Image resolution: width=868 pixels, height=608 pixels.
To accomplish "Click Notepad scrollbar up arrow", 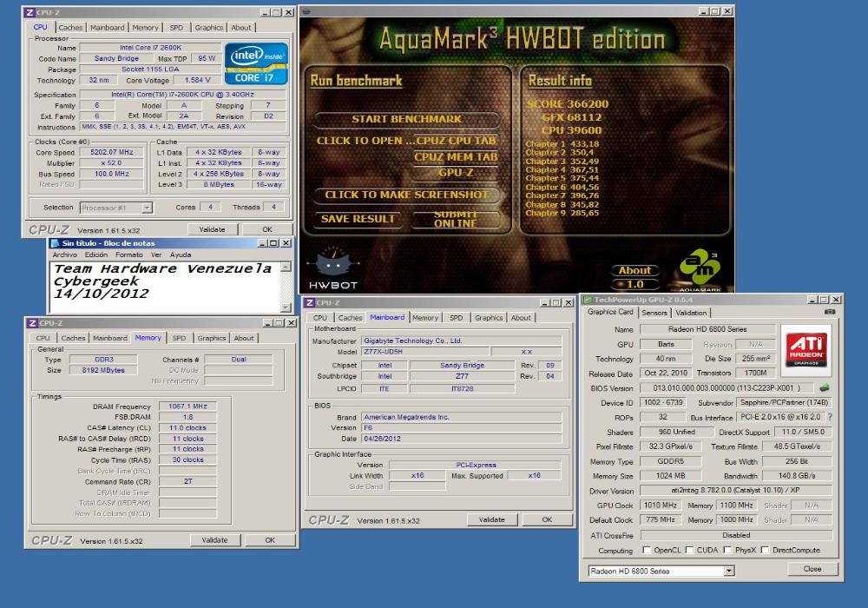I will (286, 267).
